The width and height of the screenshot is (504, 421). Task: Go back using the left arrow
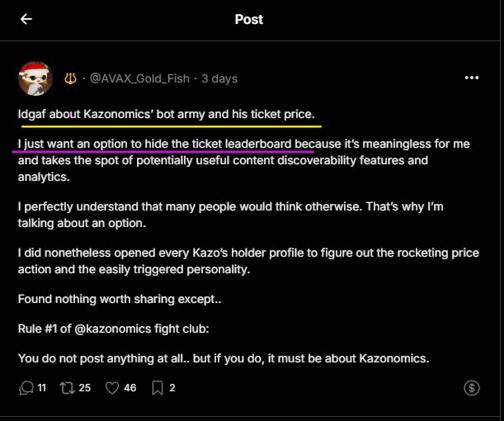[x=26, y=19]
